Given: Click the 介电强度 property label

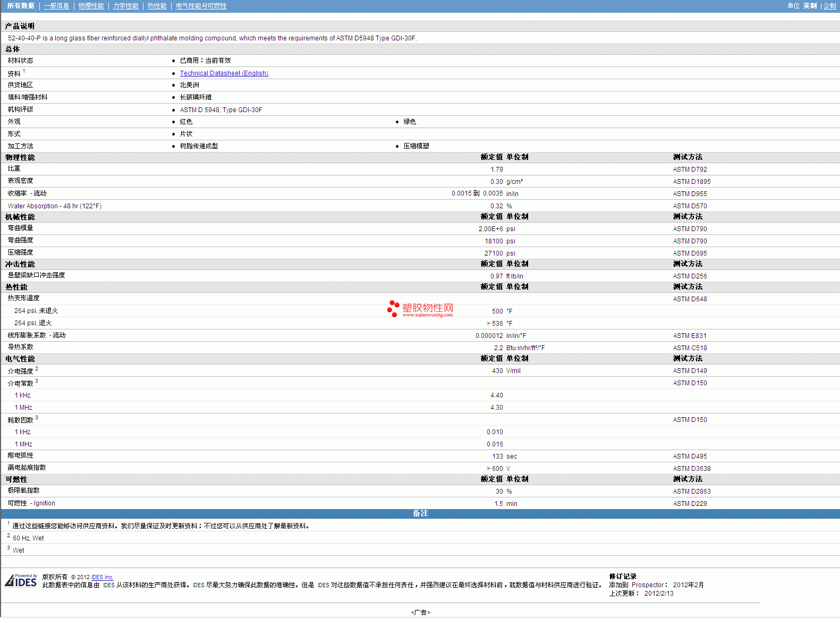Looking at the screenshot, I should click(x=20, y=371).
